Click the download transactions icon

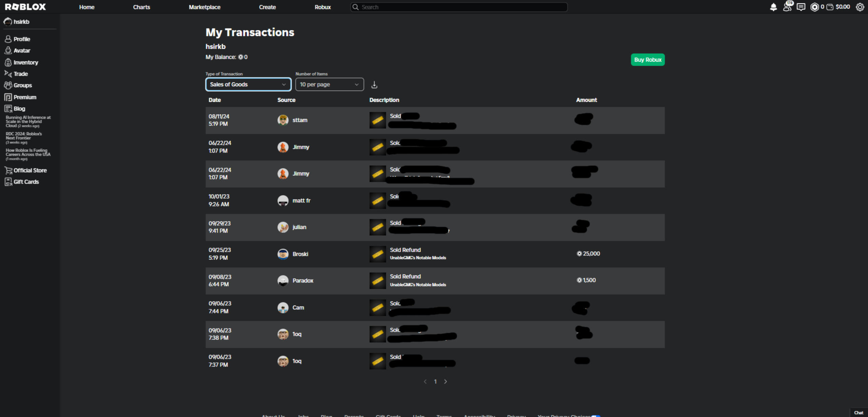374,85
